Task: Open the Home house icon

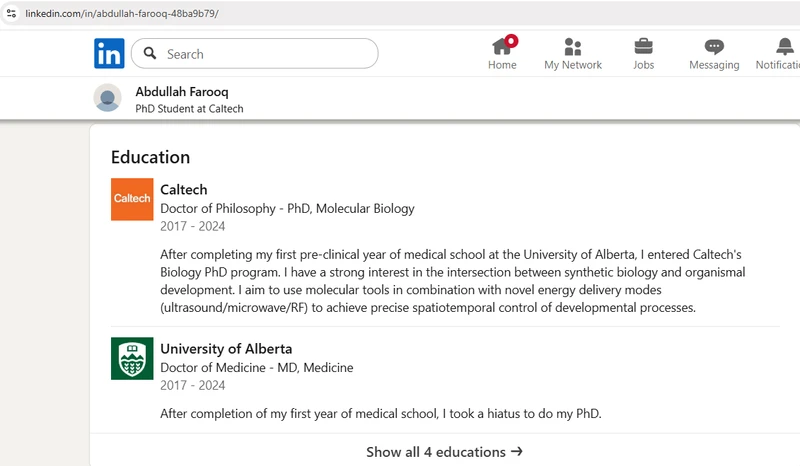Action: coord(502,46)
